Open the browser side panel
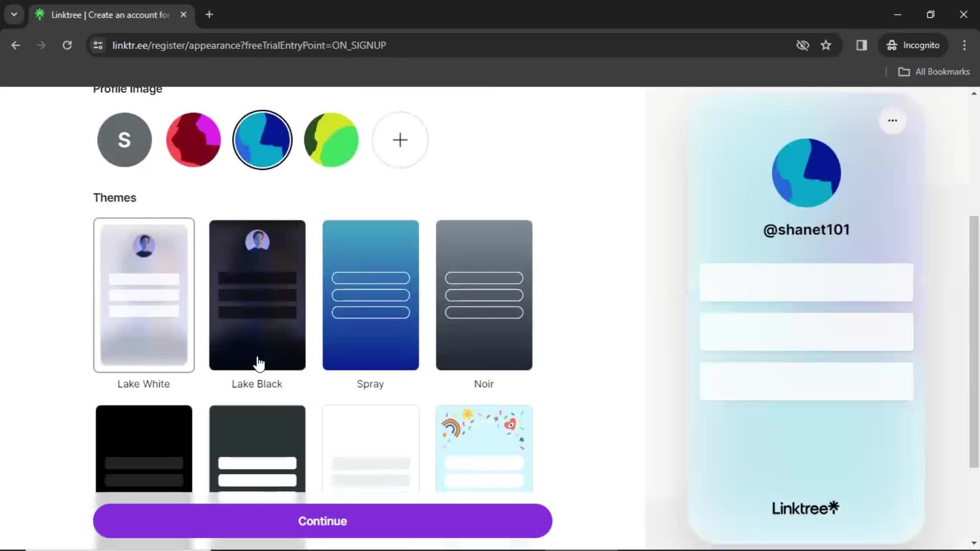Image resolution: width=980 pixels, height=551 pixels. click(x=862, y=45)
